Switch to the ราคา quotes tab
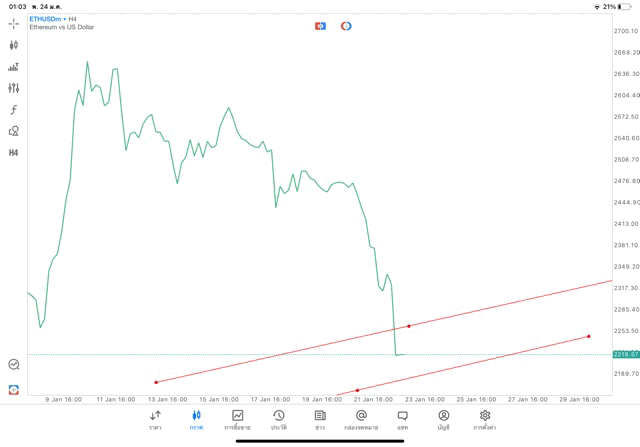The image size is (640, 447). [x=155, y=419]
